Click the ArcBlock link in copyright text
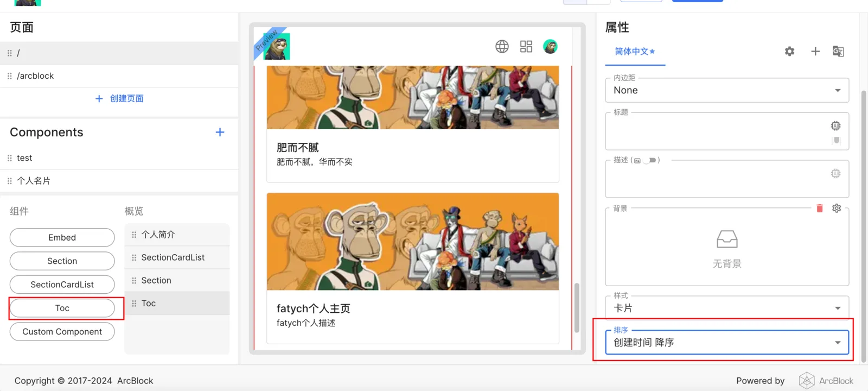868x391 pixels. [135, 381]
